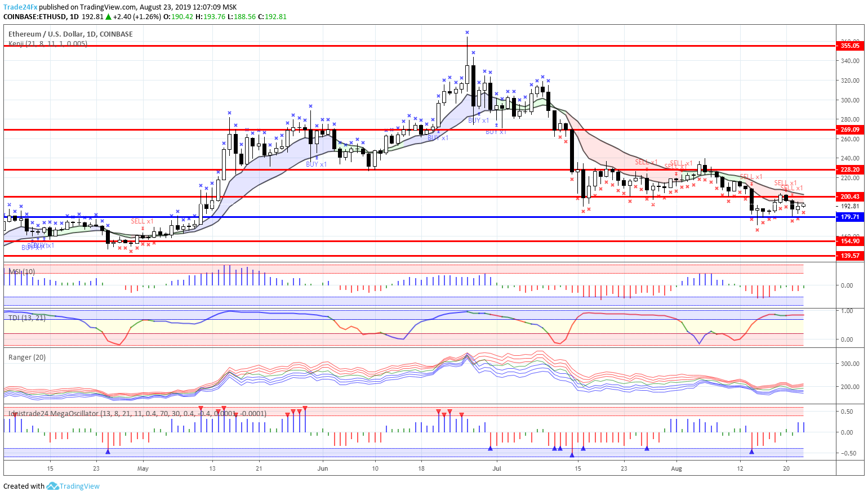Select the Ethereum / U.S. Dollar chart title

tap(70, 34)
